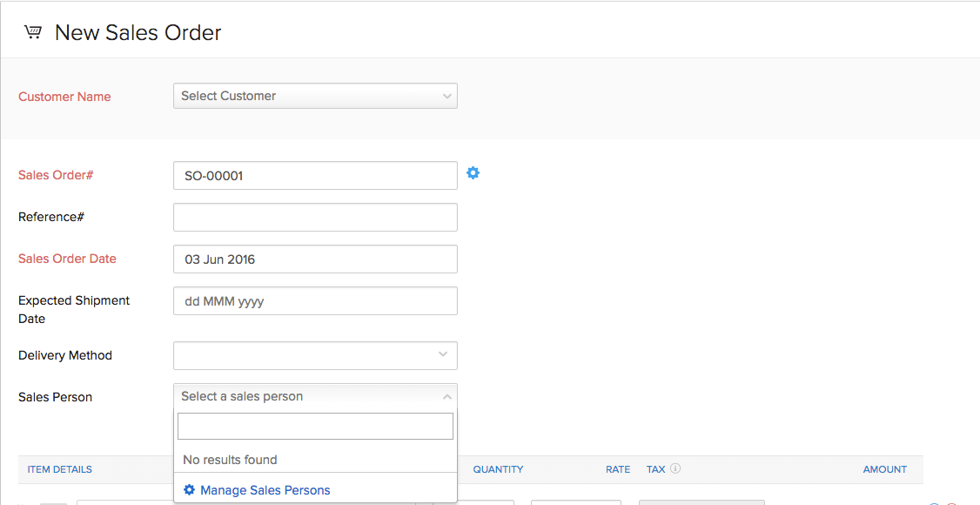Click the chevron on the Select Customer box
This screenshot has width=980, height=505.
[x=447, y=96]
